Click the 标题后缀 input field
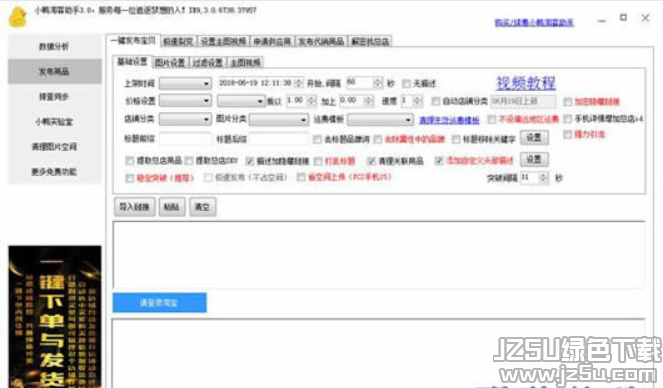 click(279, 139)
